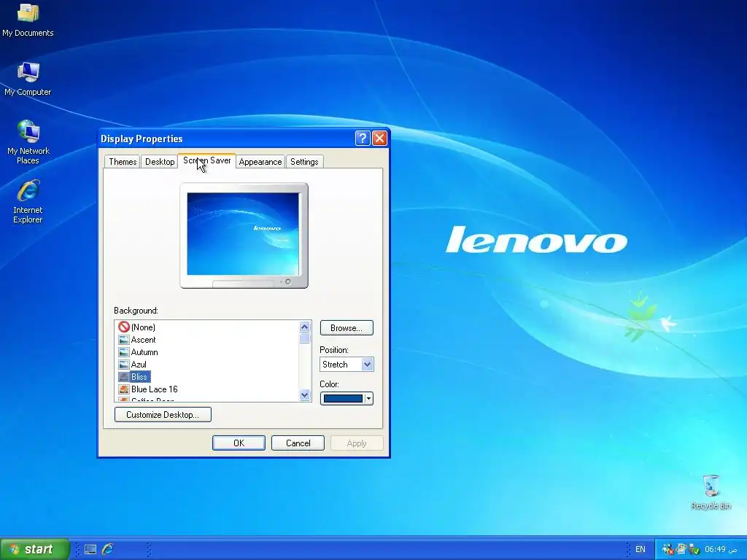The image size is (747, 560).
Task: Close the Display Properties dialog
Action: pyautogui.click(x=379, y=138)
